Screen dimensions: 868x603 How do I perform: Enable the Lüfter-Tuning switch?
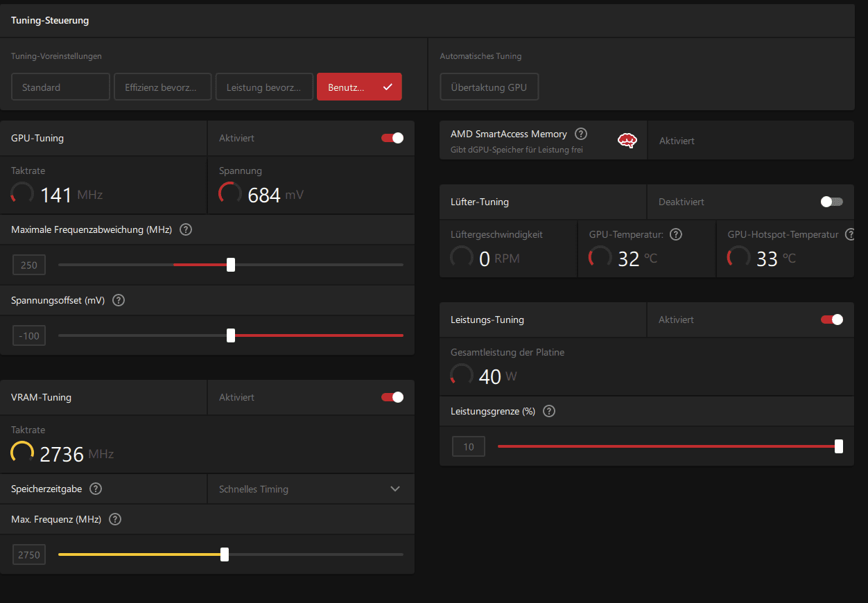coord(831,202)
